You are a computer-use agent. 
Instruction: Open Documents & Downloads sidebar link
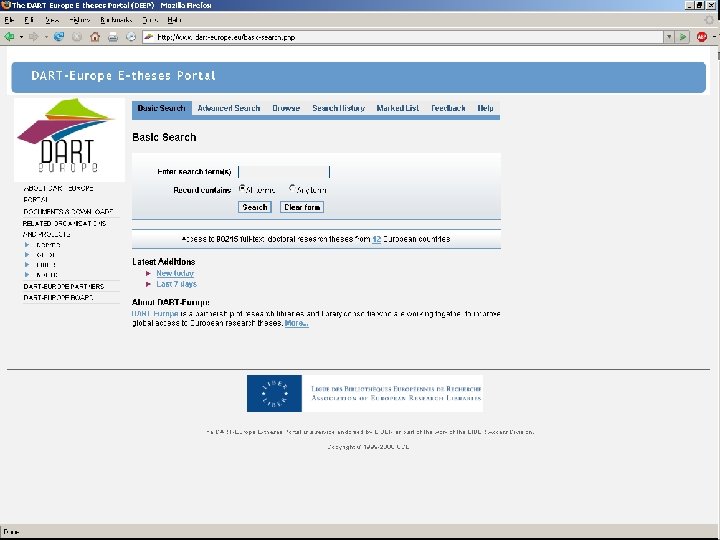[x=68, y=212]
